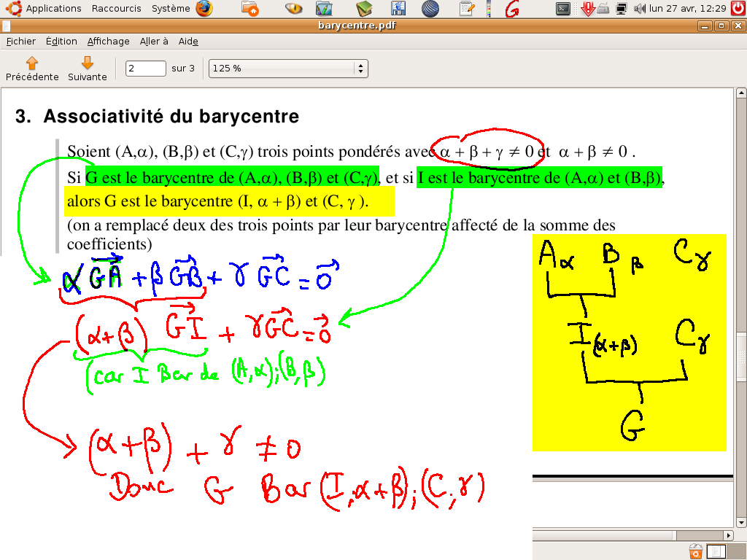Click the page number input field

click(146, 69)
